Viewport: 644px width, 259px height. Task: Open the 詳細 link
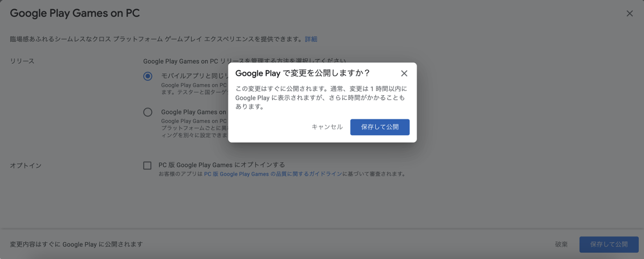pyautogui.click(x=311, y=39)
